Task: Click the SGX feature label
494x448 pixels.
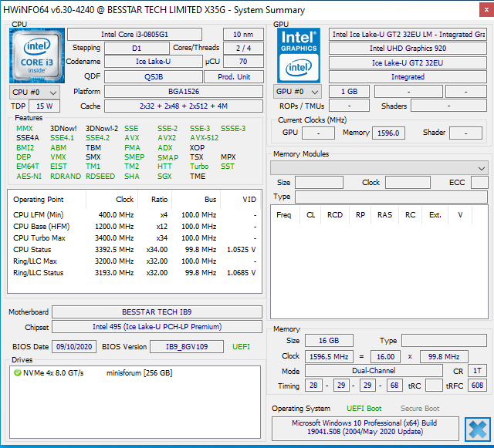Action: point(164,177)
